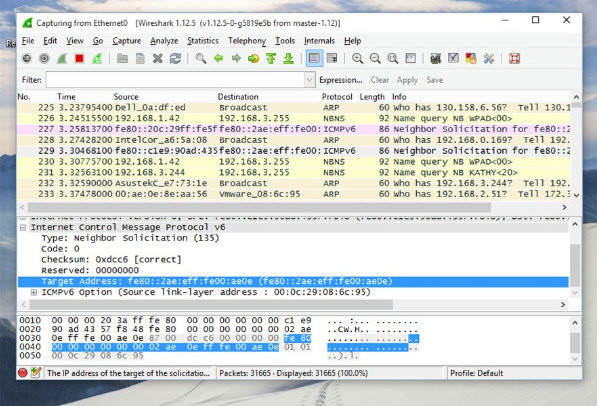Open the Filter history dropdown arrow
Image resolution: width=597 pixels, height=406 pixels.
[309, 80]
